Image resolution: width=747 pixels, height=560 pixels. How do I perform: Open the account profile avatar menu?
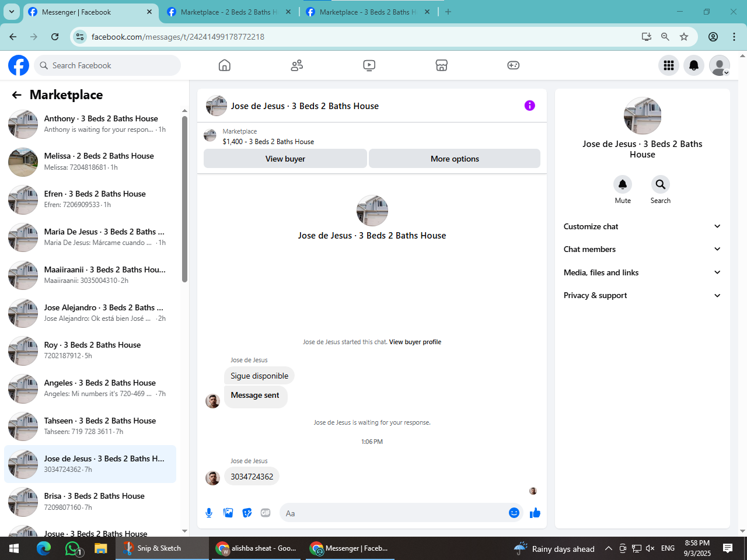720,65
